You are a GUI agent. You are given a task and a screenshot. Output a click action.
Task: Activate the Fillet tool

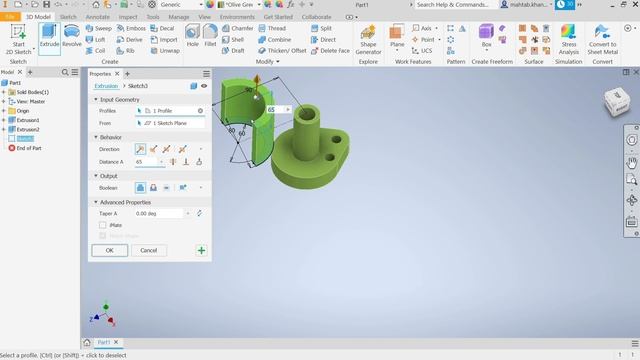tap(210, 36)
